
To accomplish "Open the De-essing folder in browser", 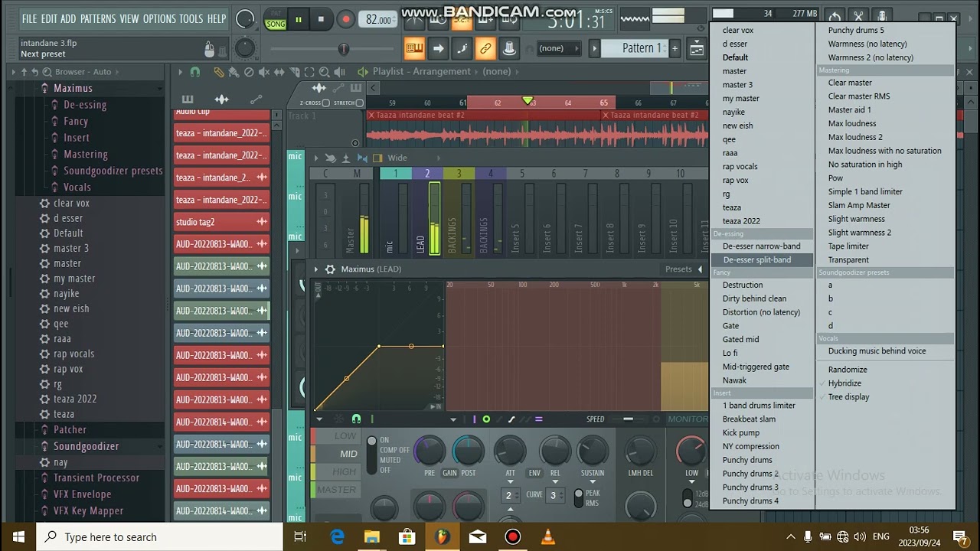I will [x=84, y=105].
